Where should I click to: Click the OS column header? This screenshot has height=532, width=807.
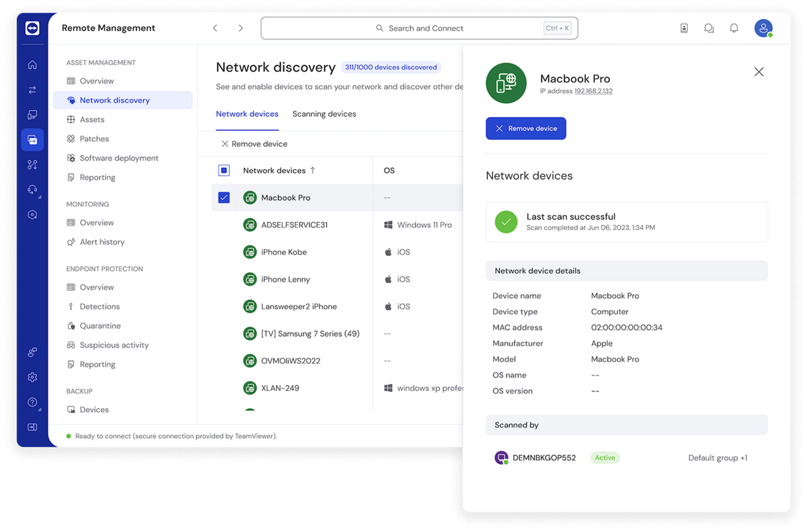[x=389, y=170]
